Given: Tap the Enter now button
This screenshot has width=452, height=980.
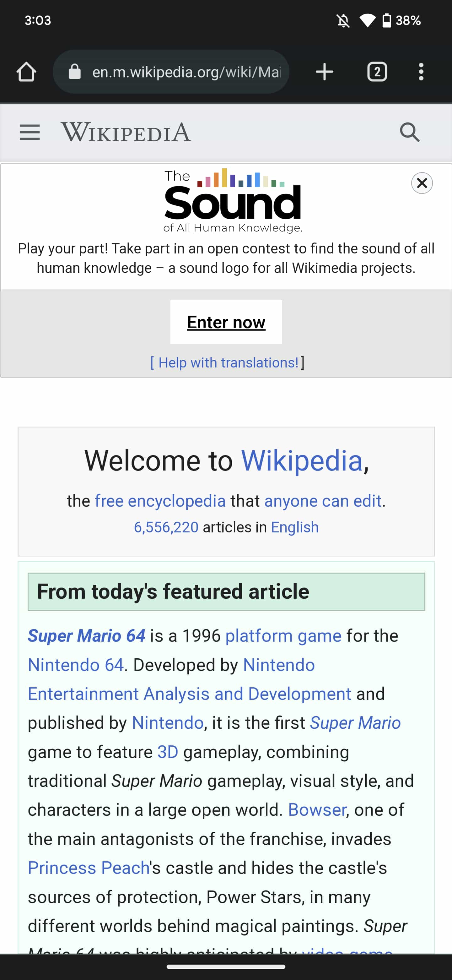Looking at the screenshot, I should coord(226,322).
